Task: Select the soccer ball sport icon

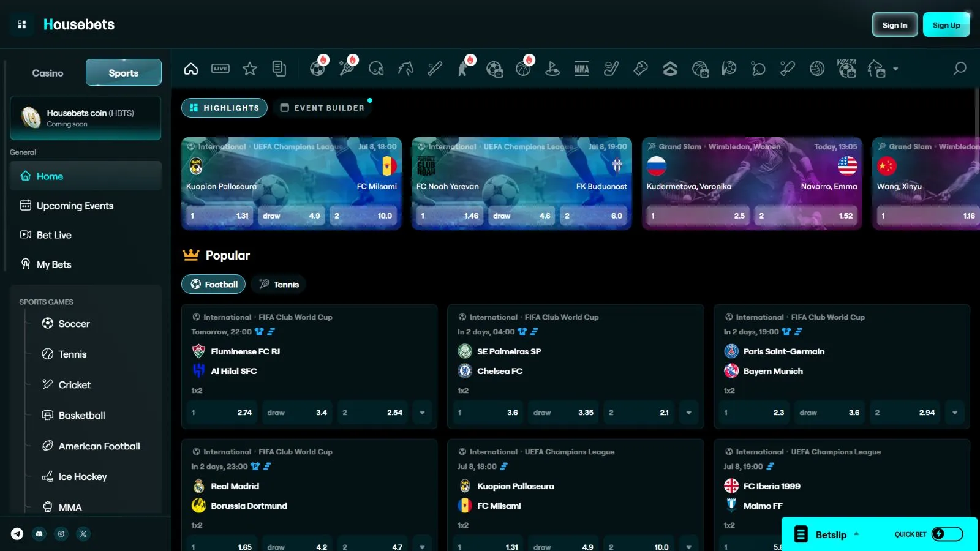Action: coord(317,69)
